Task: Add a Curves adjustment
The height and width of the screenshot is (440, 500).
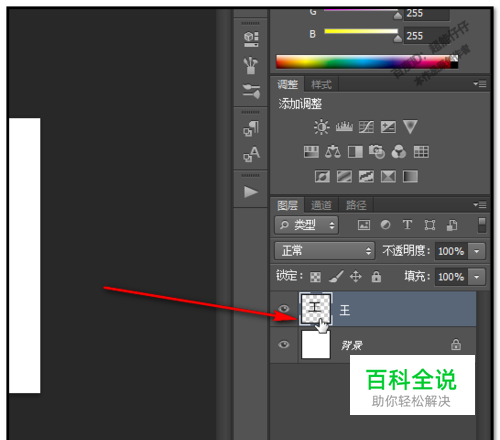Action: (366, 127)
